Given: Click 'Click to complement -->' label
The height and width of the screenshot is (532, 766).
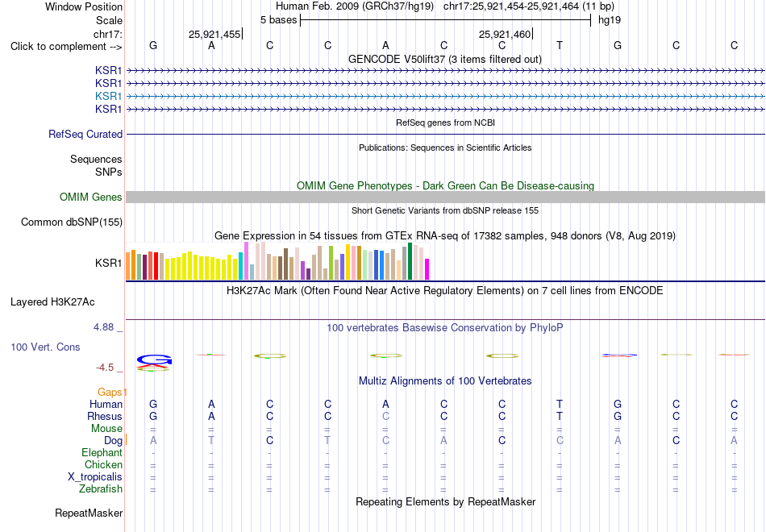Looking at the screenshot, I should pyautogui.click(x=66, y=47).
